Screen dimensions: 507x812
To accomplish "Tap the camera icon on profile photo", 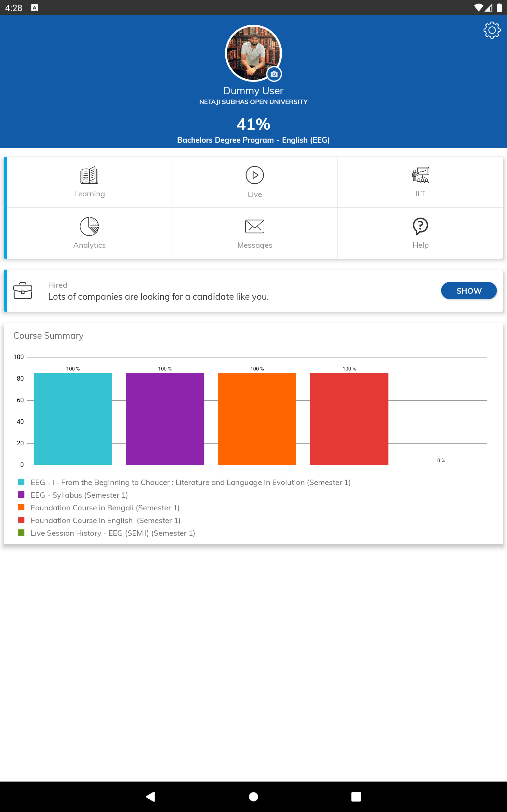I will [274, 74].
